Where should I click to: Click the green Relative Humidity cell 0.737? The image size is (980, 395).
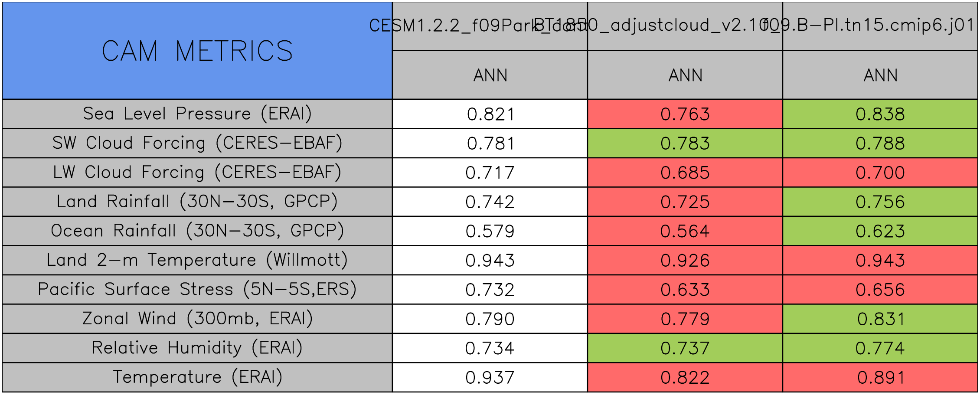[685, 348]
